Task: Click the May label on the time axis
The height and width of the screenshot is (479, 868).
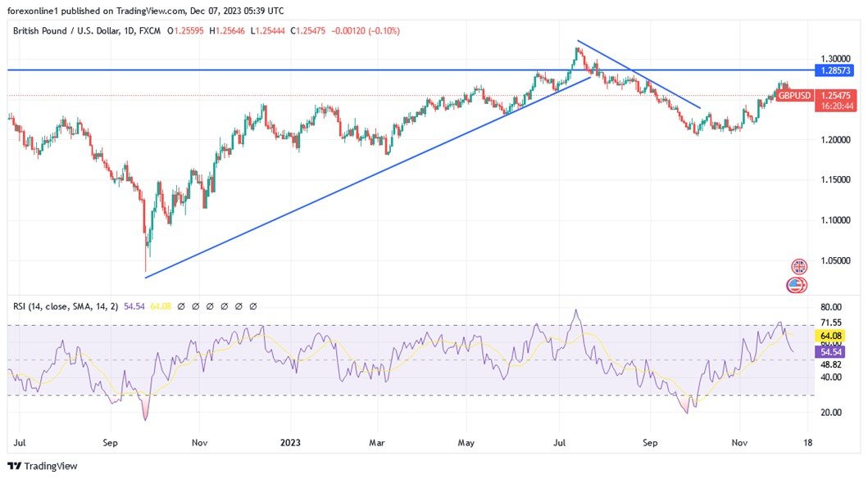Action: [x=466, y=442]
